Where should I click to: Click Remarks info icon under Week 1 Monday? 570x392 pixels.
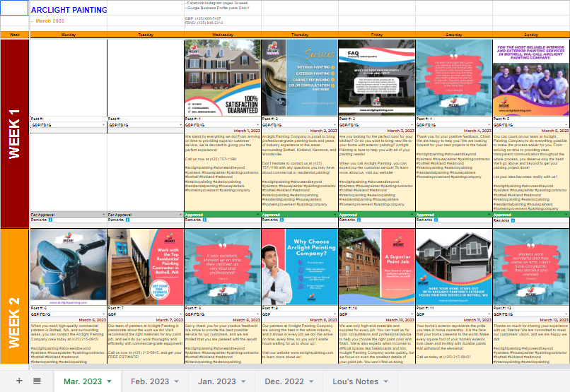pyautogui.click(x=50, y=220)
